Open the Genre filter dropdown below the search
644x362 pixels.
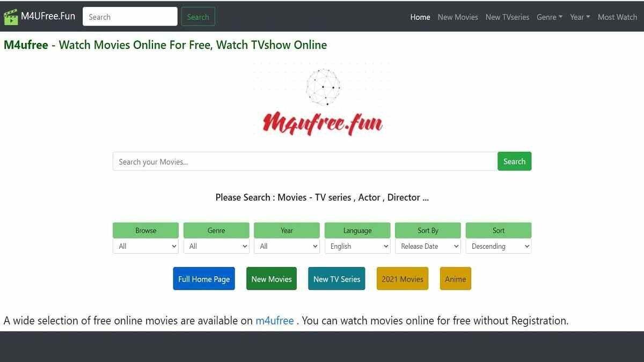point(216,246)
